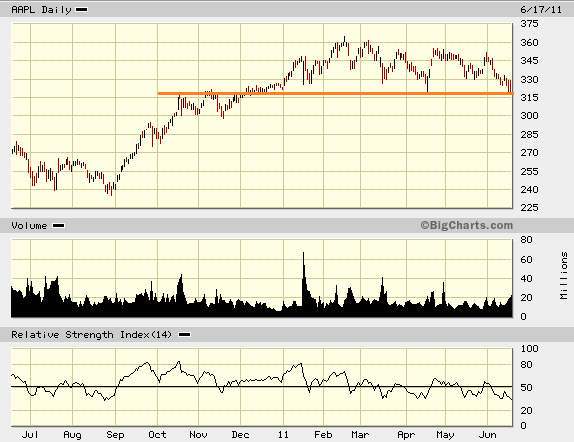Click the 375 price axis label
This screenshot has width=574, height=442.
[x=529, y=24]
